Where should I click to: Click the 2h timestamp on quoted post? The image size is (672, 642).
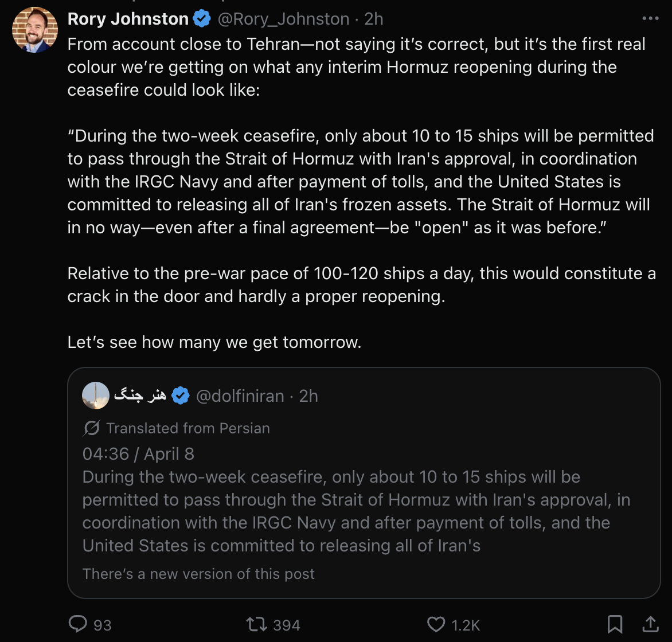coord(308,396)
